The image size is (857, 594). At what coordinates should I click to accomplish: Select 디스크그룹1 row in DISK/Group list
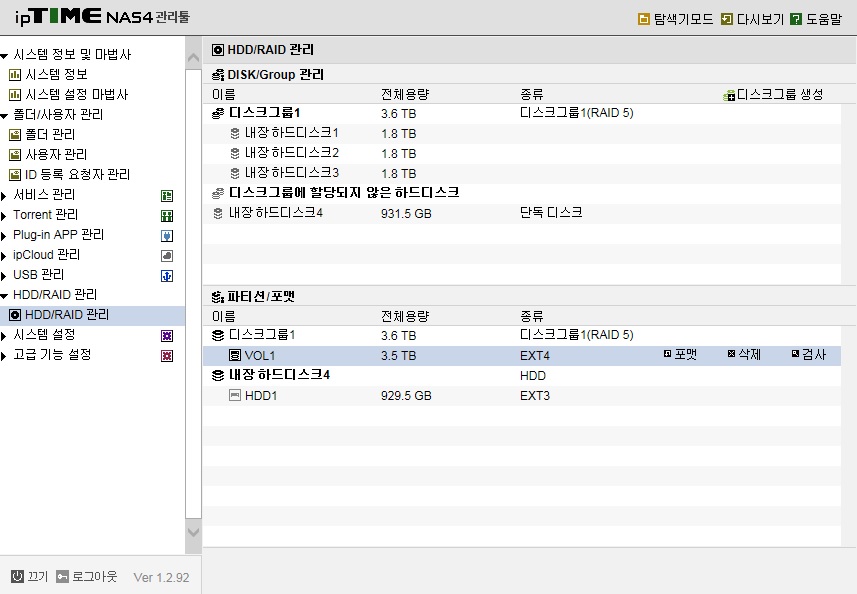pyautogui.click(x=522, y=113)
